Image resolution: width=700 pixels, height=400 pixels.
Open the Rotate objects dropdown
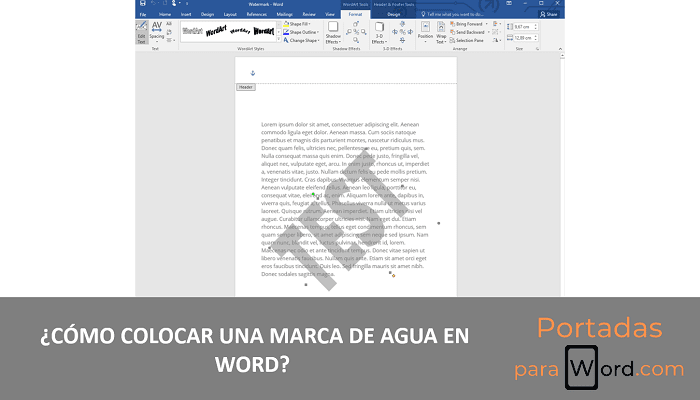click(x=497, y=40)
